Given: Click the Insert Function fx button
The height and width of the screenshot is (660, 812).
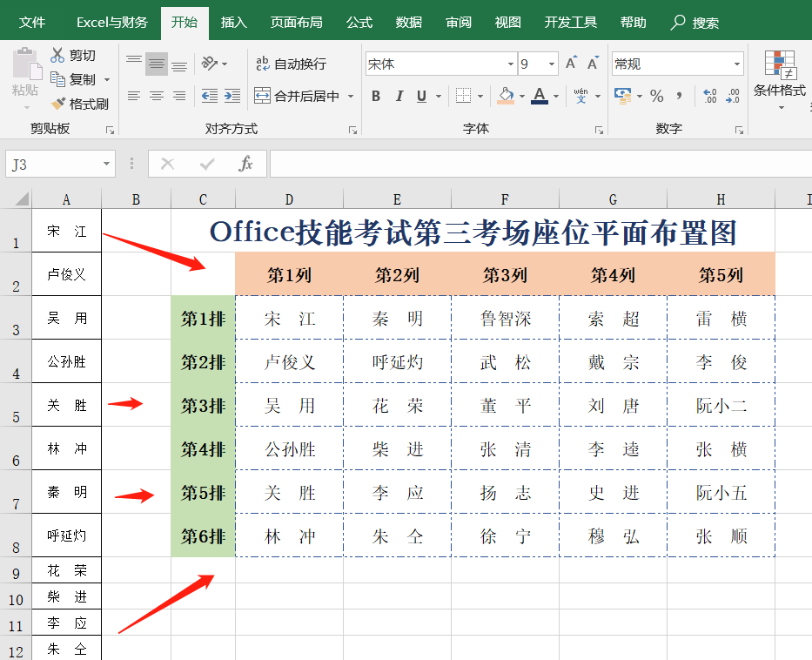Looking at the screenshot, I should click(x=245, y=165).
